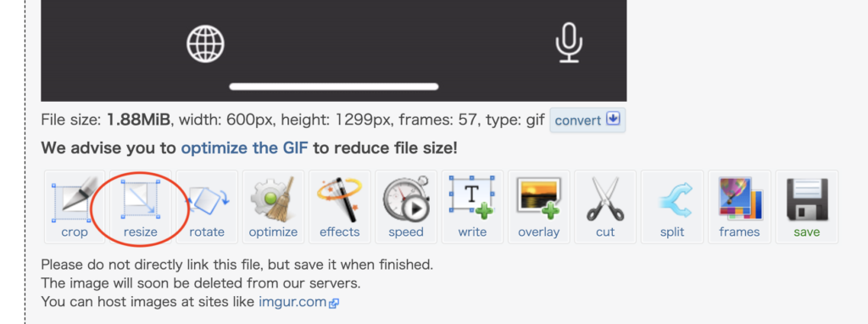Screen dimensions: 868x324
Task: Follow the optimize the GIF link
Action: click(244, 148)
